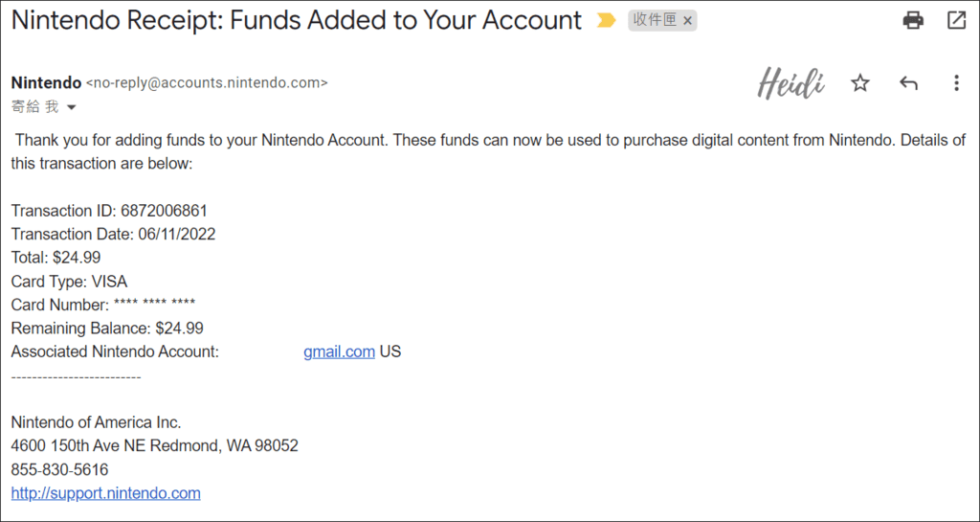The width and height of the screenshot is (980, 522).
Task: Reply to the email with the arrow icon
Action: pos(908,83)
